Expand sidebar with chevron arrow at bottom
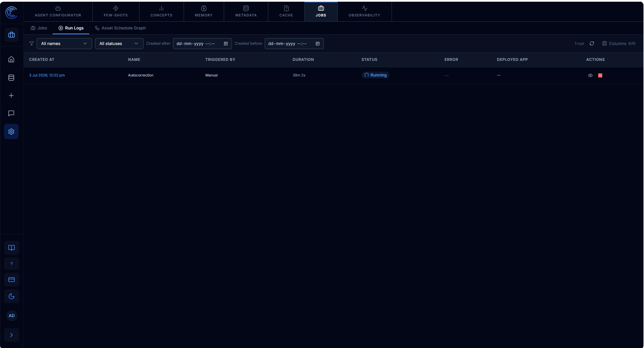 pyautogui.click(x=12, y=335)
